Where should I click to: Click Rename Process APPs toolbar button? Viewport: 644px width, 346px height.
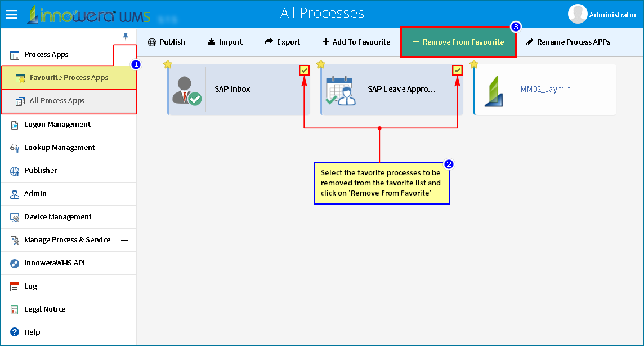click(568, 42)
